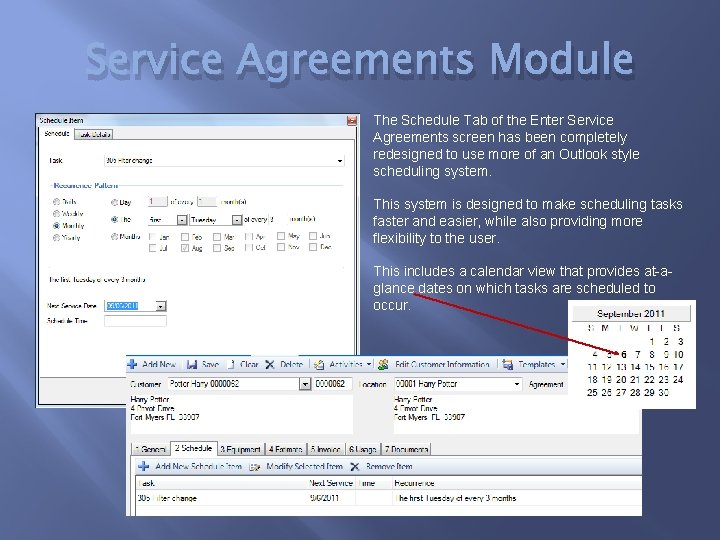Click the Remove Item X icon
Viewport: 720px width, 540px height.
coord(354,467)
